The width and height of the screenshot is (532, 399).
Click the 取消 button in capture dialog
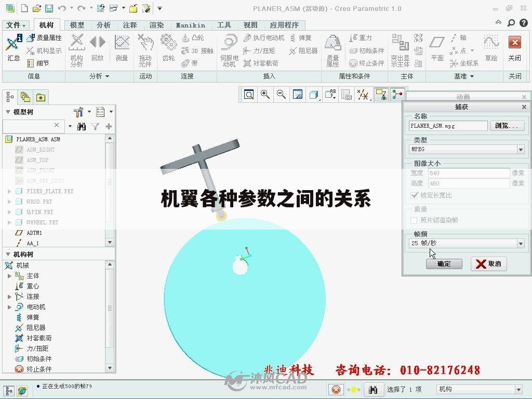(488, 263)
